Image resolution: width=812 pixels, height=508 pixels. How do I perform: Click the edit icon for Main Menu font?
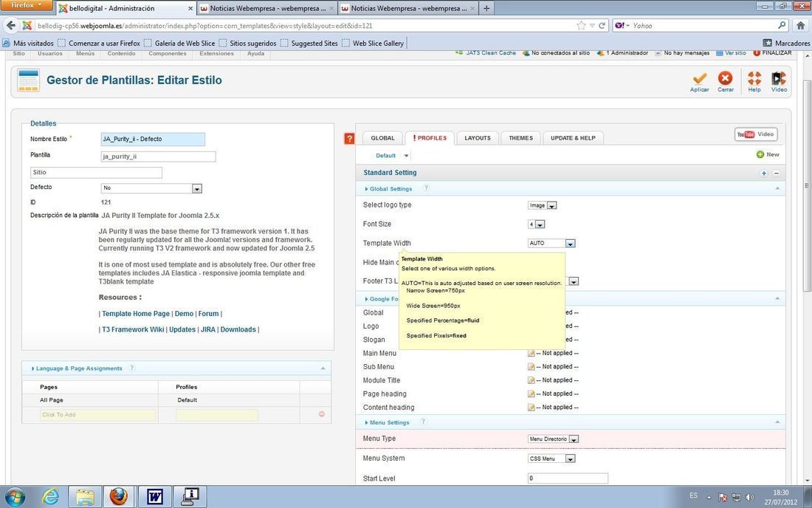(531, 353)
